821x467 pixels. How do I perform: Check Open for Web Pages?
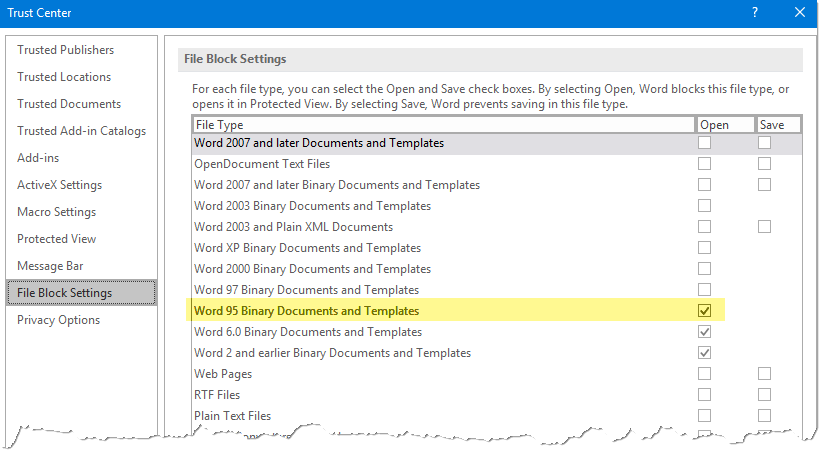(704, 373)
